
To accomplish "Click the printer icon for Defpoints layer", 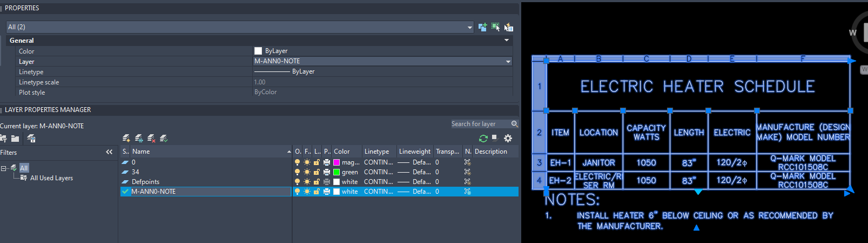I will (327, 182).
